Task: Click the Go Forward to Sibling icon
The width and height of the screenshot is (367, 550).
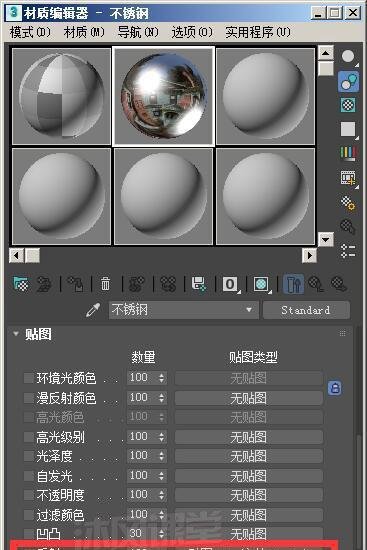Action: click(339, 284)
